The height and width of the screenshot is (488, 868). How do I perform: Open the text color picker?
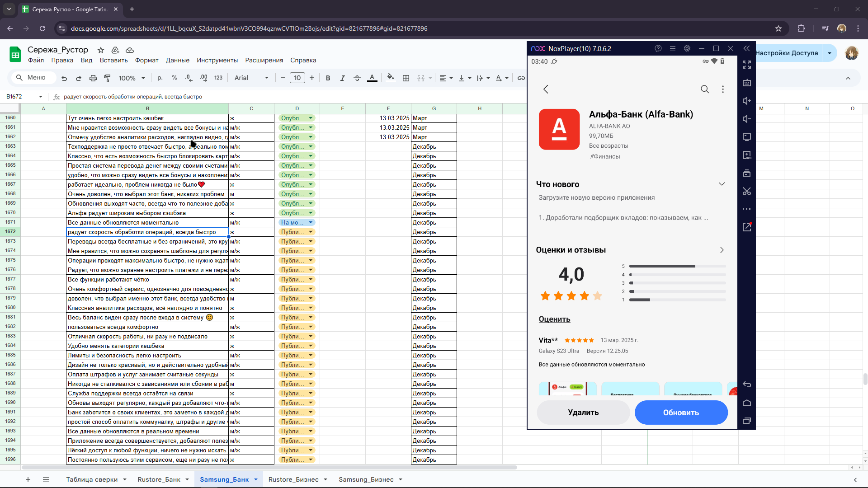click(x=372, y=78)
